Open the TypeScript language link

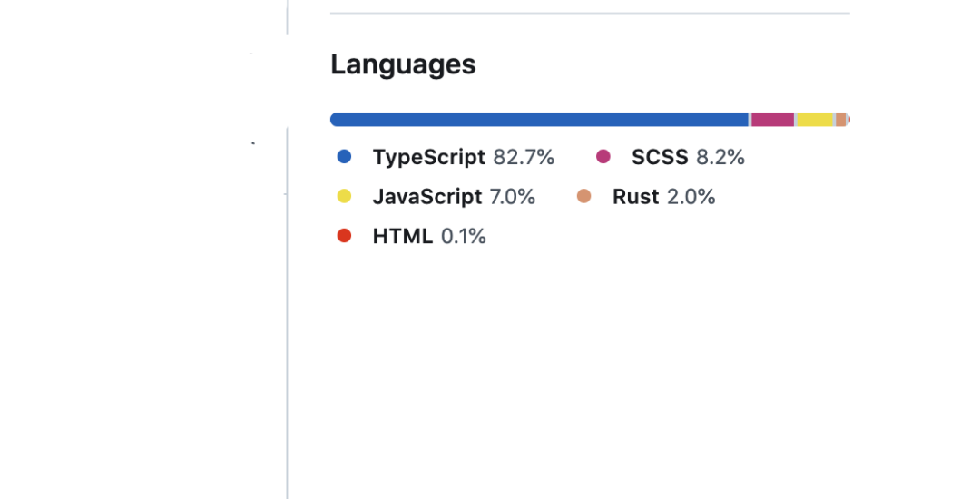coord(463,157)
